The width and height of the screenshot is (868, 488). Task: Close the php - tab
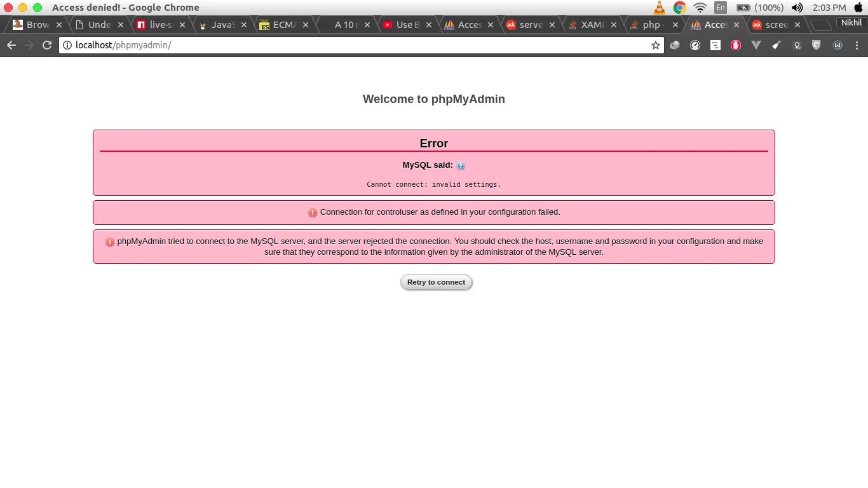pos(675,25)
